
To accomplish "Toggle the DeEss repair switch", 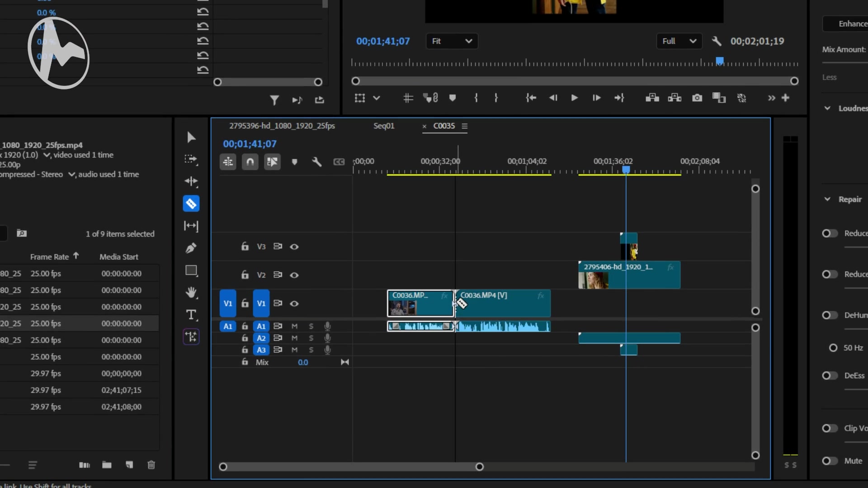I will [829, 375].
